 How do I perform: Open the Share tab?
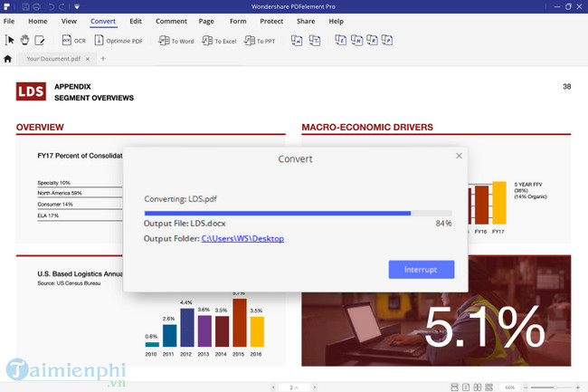click(306, 22)
